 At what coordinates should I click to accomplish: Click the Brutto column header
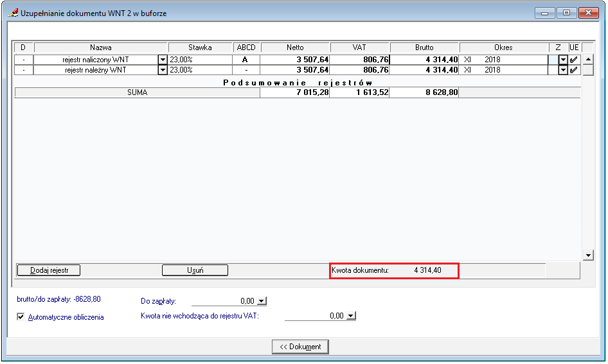pos(424,48)
